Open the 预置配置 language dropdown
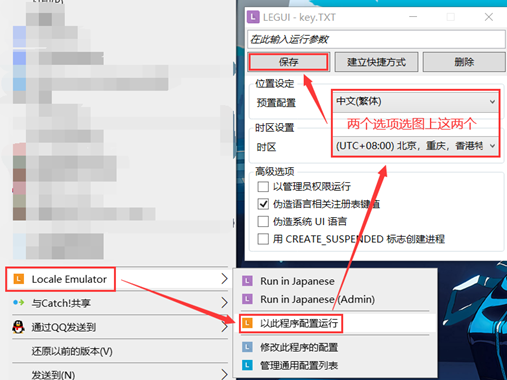This screenshot has height=380, width=507. (416, 101)
